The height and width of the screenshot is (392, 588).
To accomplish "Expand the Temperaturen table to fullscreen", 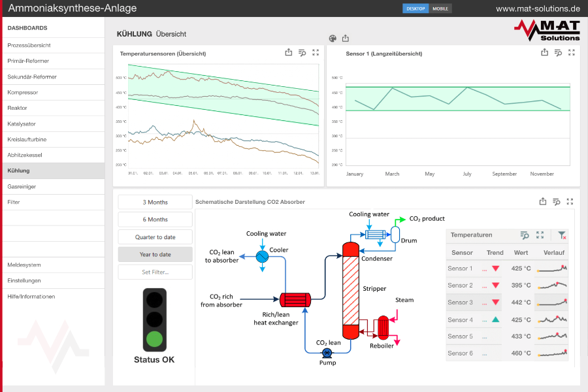I will click(539, 236).
